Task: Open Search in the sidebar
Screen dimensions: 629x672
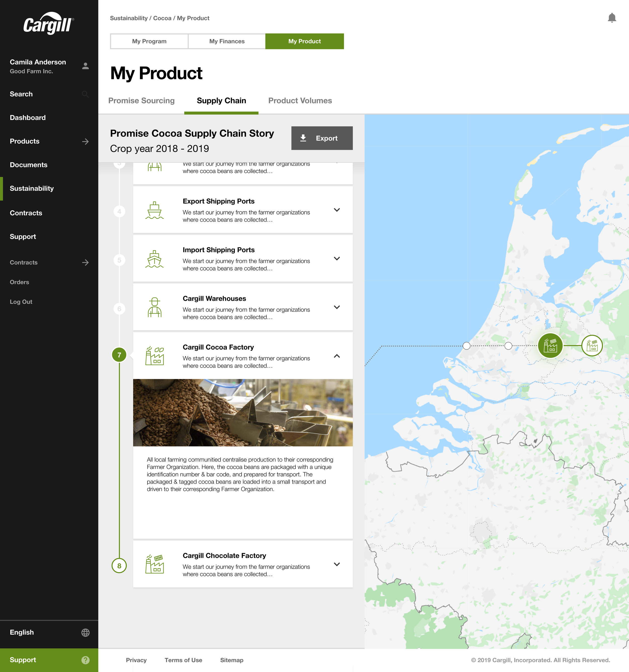Action: pyautogui.click(x=21, y=94)
